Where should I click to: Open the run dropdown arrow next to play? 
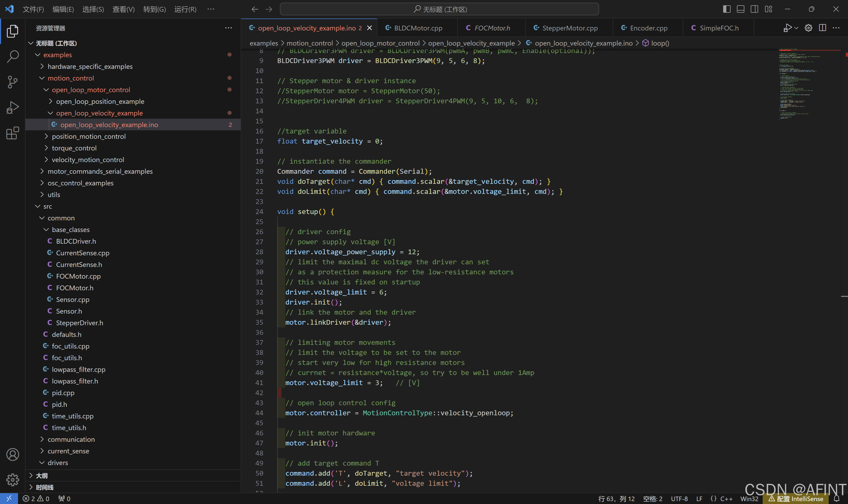click(796, 28)
